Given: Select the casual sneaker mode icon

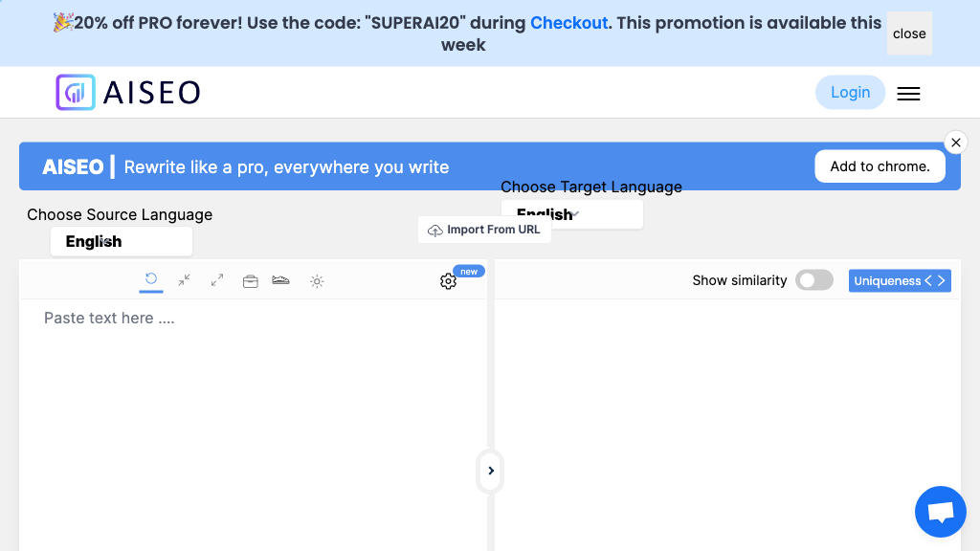Looking at the screenshot, I should pyautogui.click(x=280, y=280).
